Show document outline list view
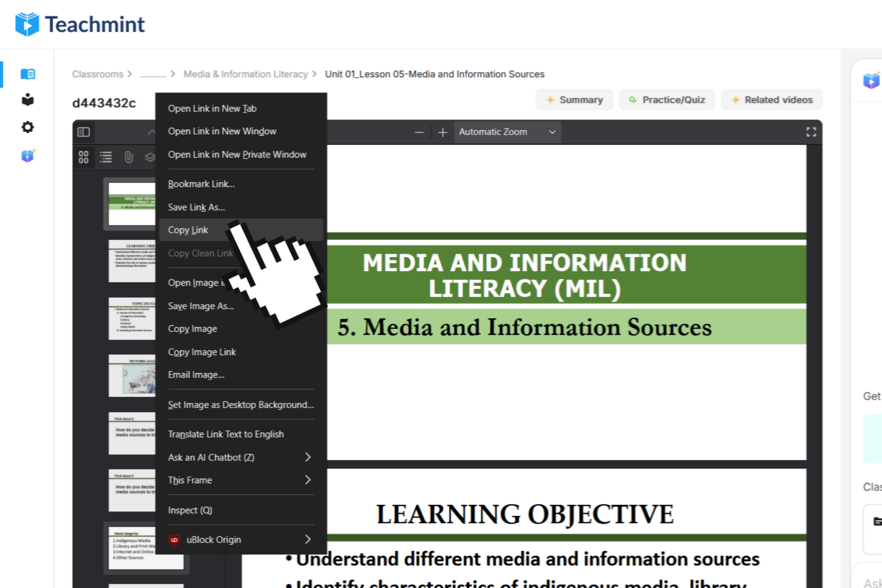Image resolution: width=882 pixels, height=588 pixels. pyautogui.click(x=106, y=157)
